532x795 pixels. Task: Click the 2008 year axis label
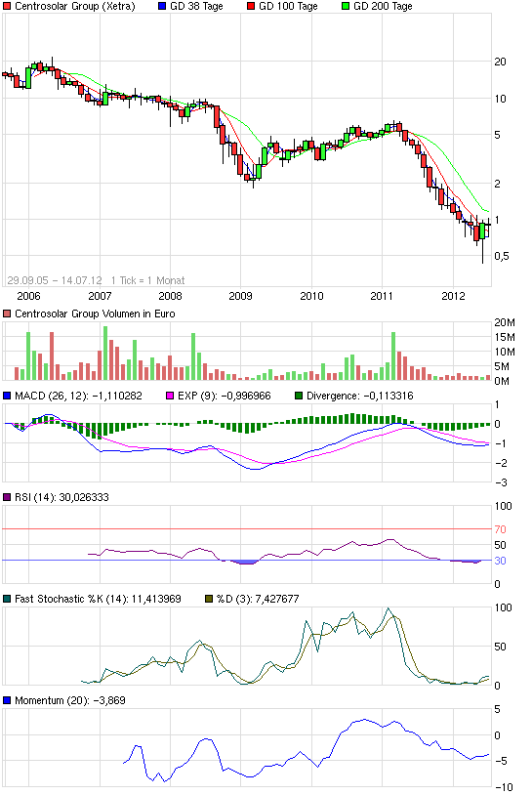170,296
